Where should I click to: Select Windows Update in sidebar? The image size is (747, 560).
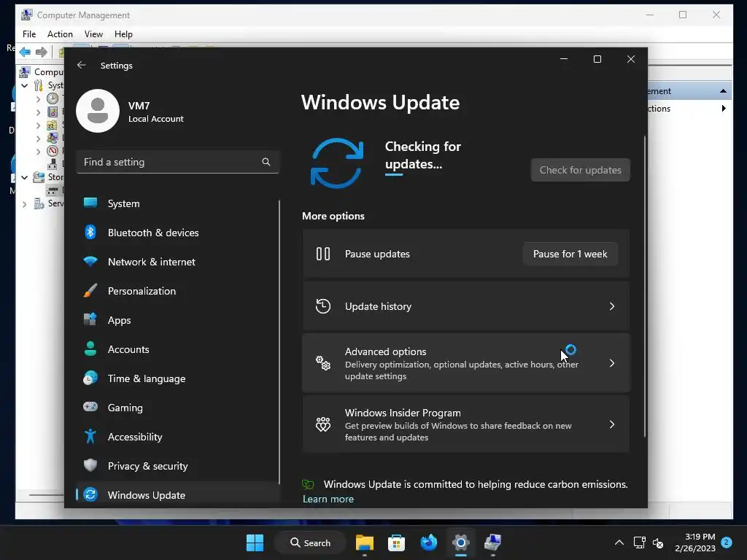(x=177, y=495)
